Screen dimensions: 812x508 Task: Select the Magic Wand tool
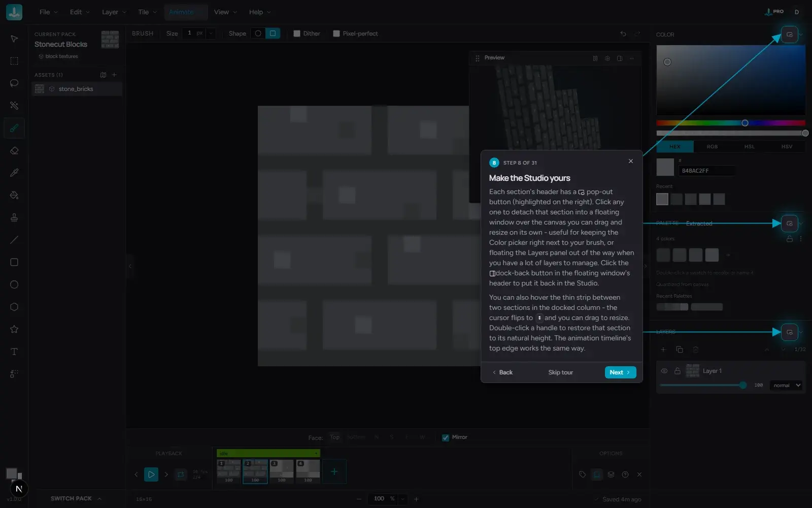[x=14, y=106]
